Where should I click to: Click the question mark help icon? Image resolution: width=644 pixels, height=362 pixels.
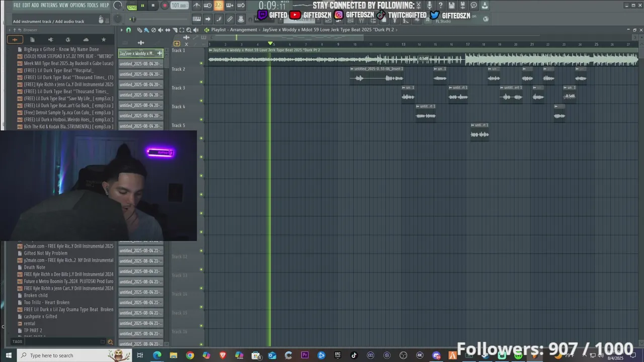[441, 6]
